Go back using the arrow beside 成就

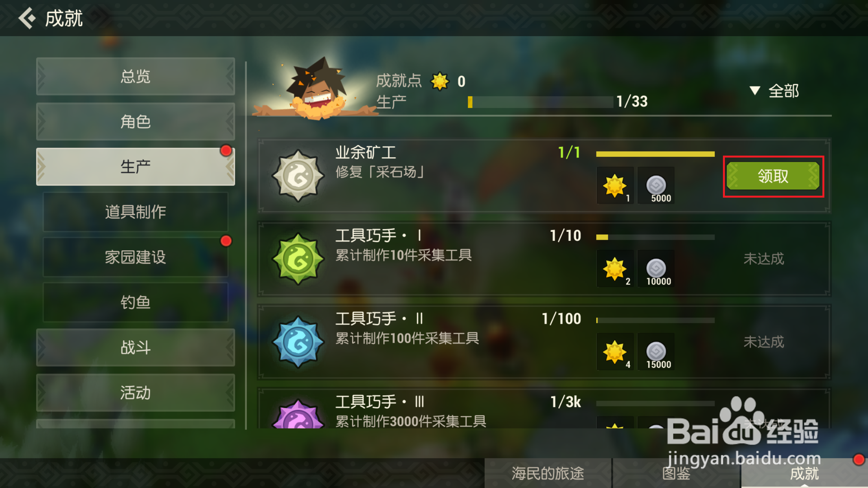click(x=27, y=18)
